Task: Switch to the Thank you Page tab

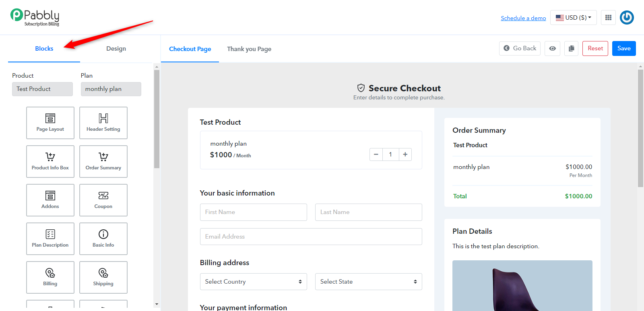Action: [249, 49]
